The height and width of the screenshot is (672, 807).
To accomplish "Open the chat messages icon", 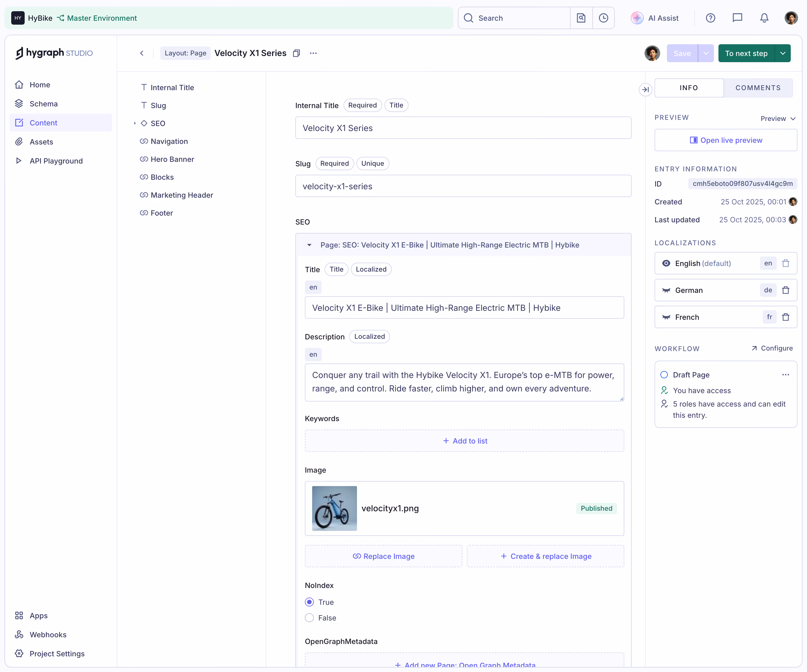I will tap(738, 18).
